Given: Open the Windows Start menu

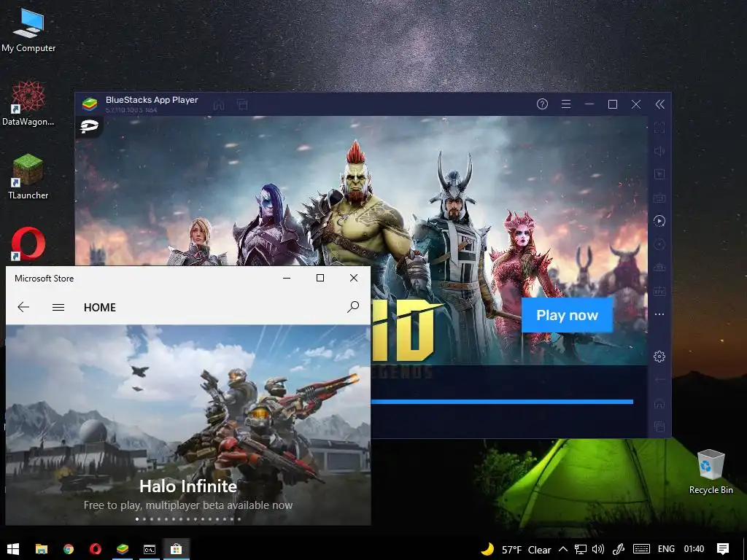Looking at the screenshot, I should 13,549.
